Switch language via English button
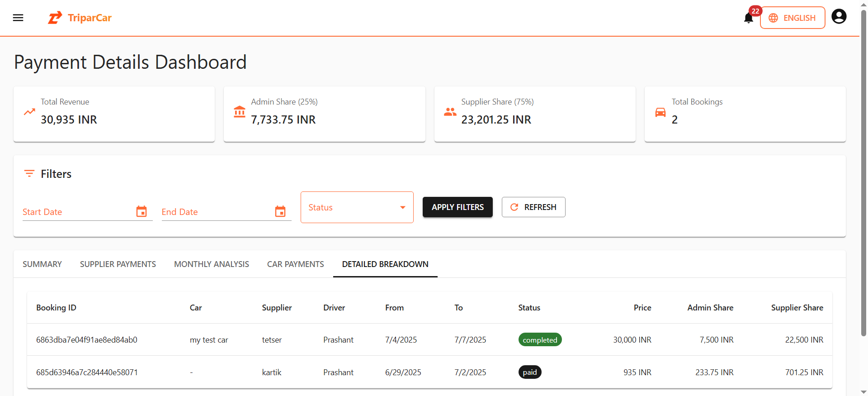Viewport: 868px width, 396px height. 793,18
